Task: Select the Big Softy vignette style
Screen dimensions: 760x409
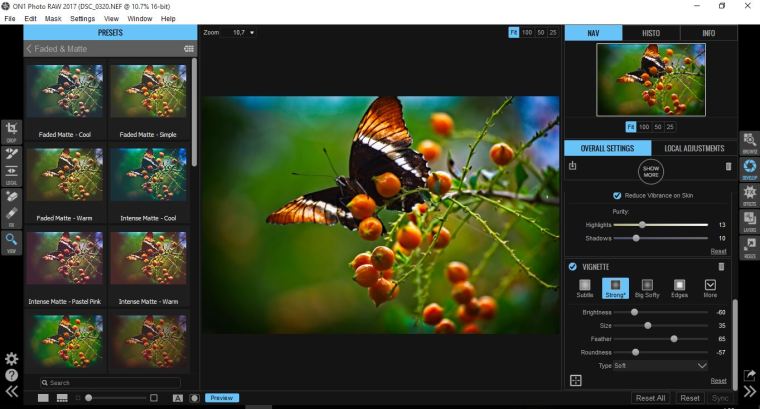Action: click(x=647, y=288)
